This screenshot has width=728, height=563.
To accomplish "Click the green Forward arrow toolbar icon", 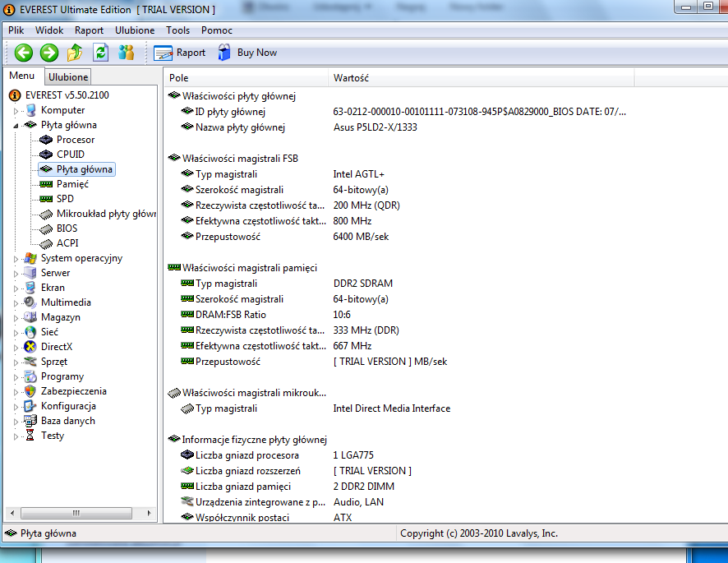I will [x=49, y=53].
